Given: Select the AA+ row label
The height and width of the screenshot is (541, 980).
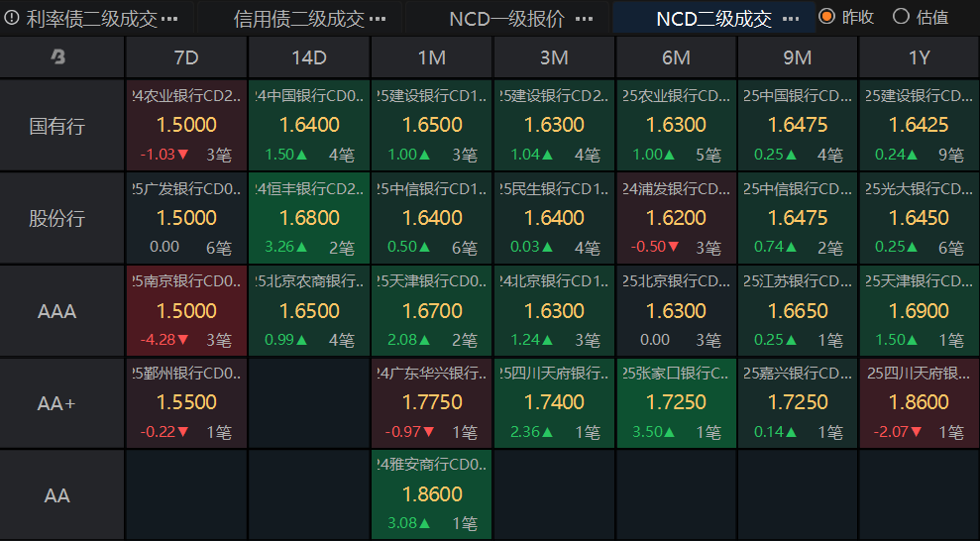Looking at the screenshot, I should pyautogui.click(x=57, y=403).
